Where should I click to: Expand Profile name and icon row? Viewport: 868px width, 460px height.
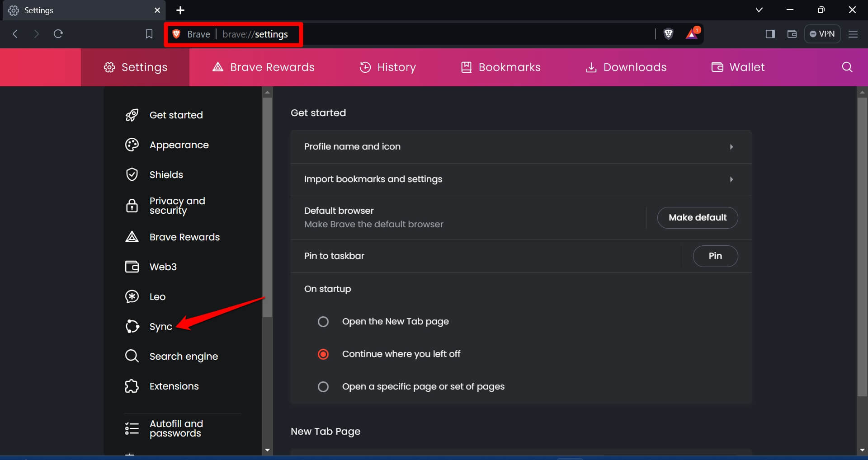tap(521, 147)
